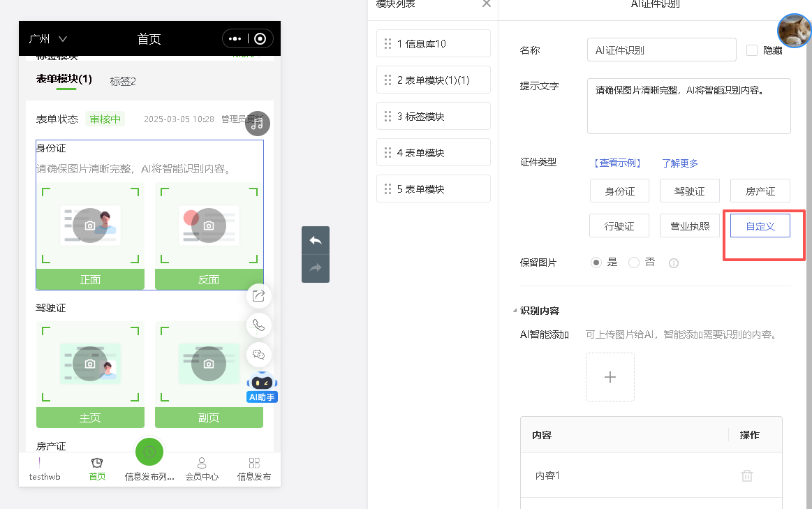Close the 模块列表 panel
The image size is (812, 509).
point(486,3)
